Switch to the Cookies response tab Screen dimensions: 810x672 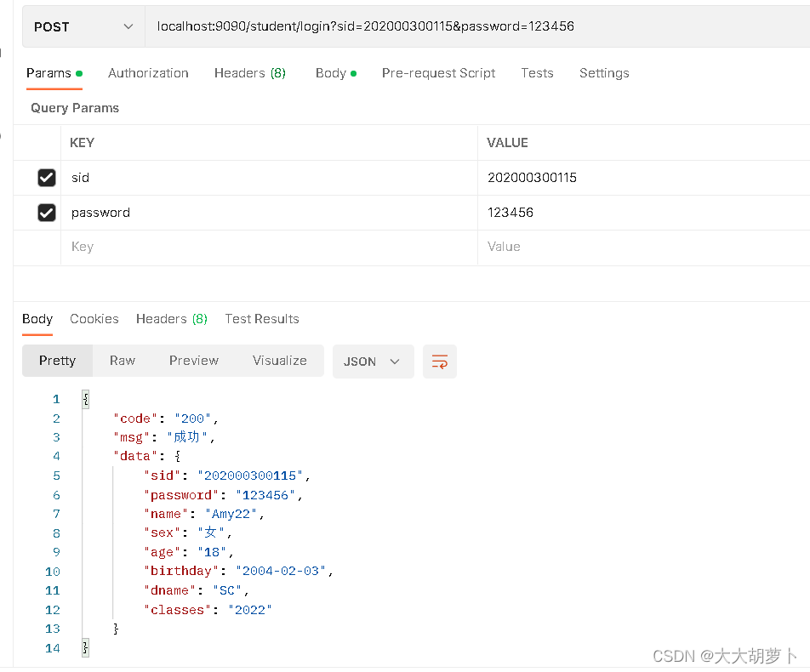tap(94, 319)
